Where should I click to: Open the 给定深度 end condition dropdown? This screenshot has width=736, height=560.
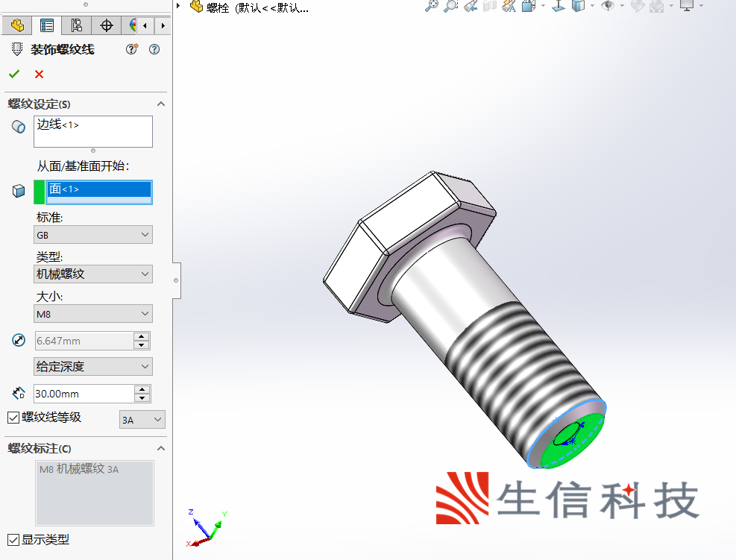click(x=93, y=367)
